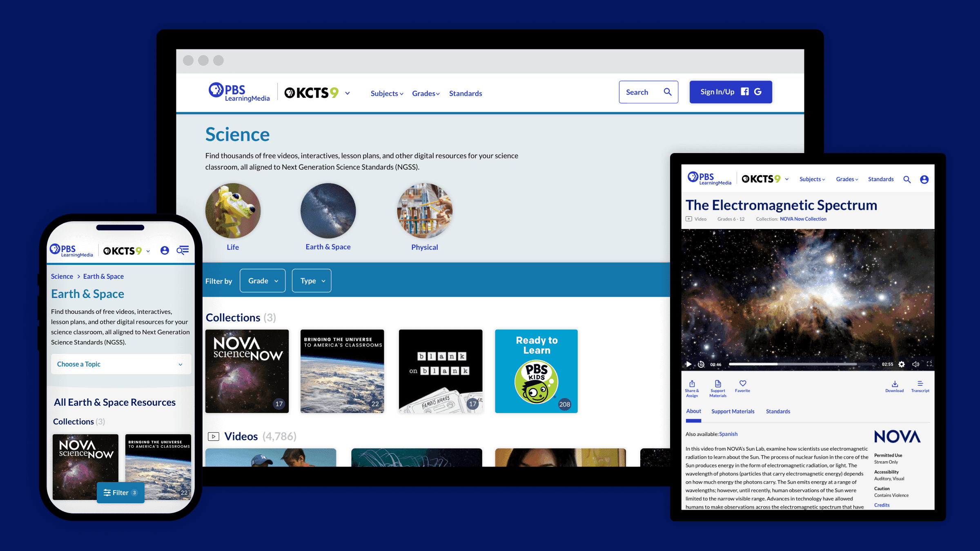Open the NOVA Now Collection link
980x551 pixels.
coord(803,219)
